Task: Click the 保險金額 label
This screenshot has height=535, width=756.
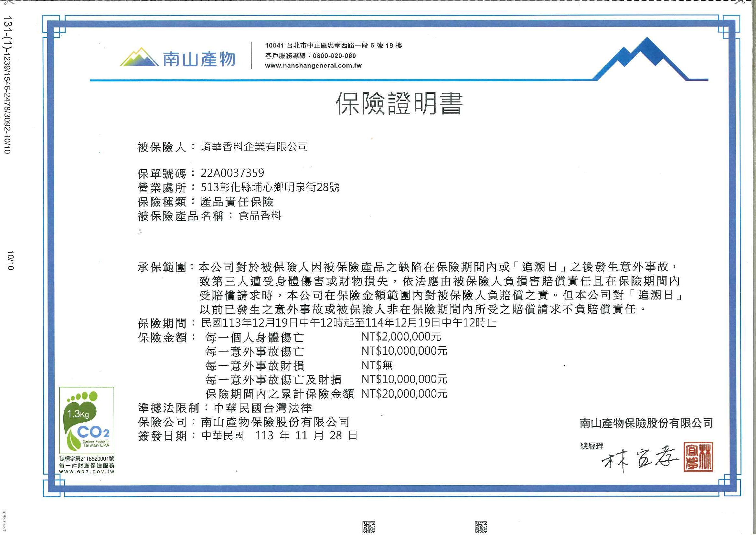Action: click(162, 338)
